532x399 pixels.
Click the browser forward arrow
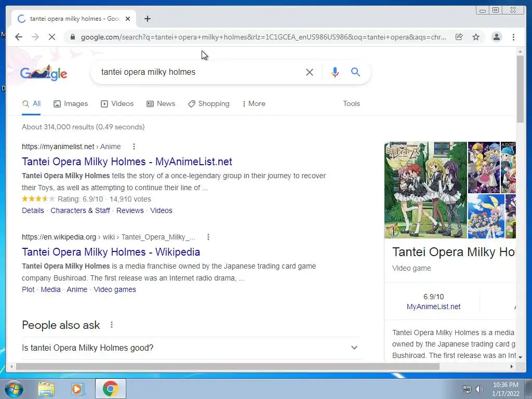coord(35,37)
